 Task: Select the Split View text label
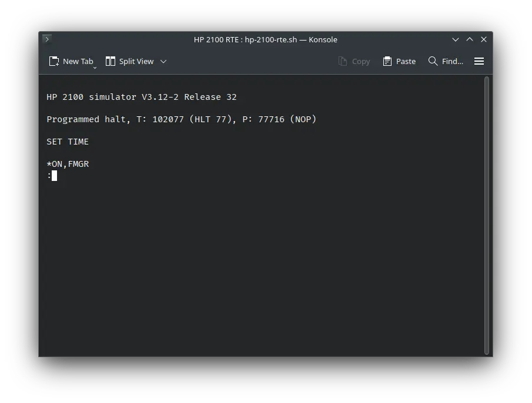click(x=136, y=61)
